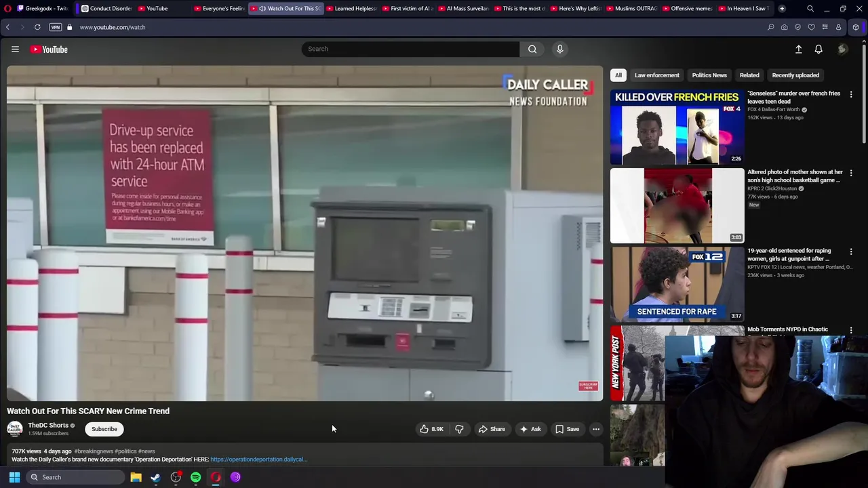This screenshot has width=868, height=488.
Task: Focus the YouTube search field
Action: click(410, 49)
